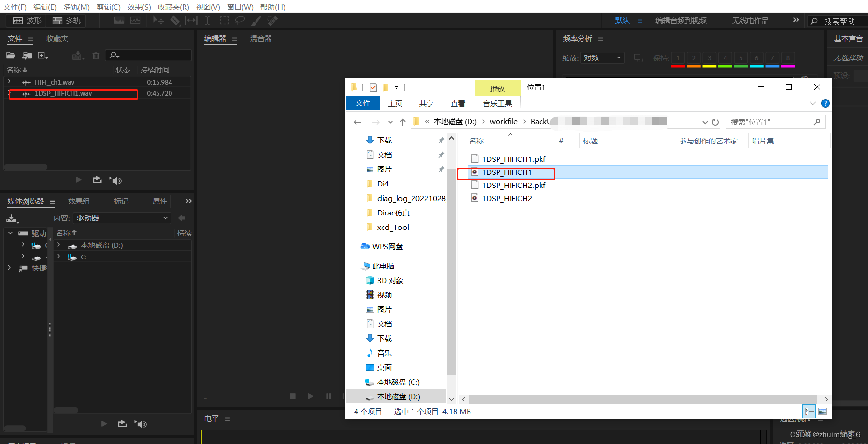Open 效果(S) menu in Audition
The height and width of the screenshot is (444, 868).
pyautogui.click(x=139, y=7)
